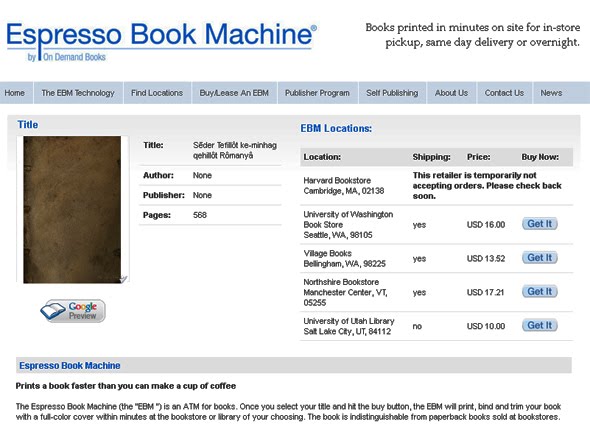
Task: Click the book title Sēder Tefillōt text
Action: click(235, 150)
